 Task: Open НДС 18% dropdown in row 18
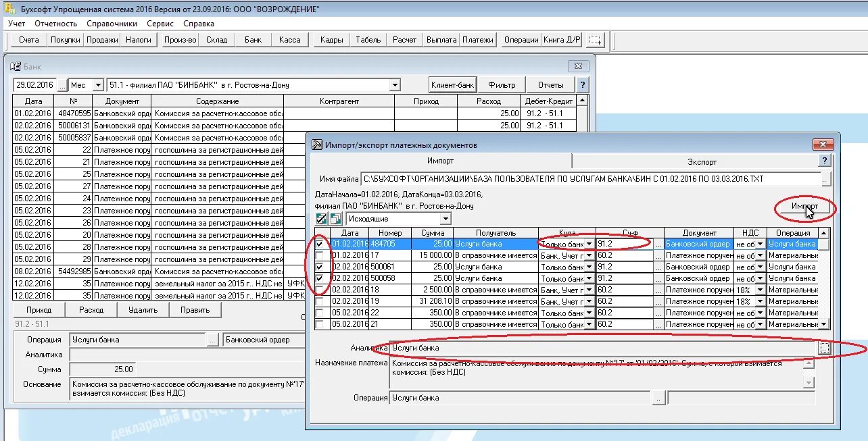(x=761, y=290)
